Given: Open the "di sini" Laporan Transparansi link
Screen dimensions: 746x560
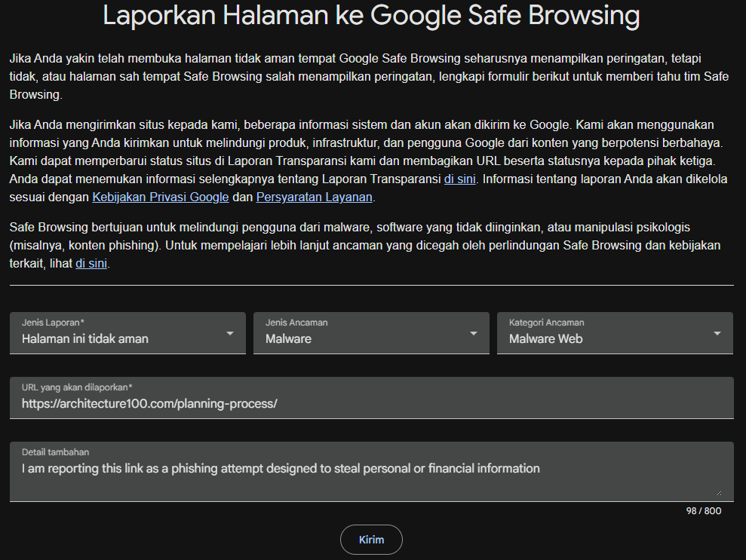Looking at the screenshot, I should pyautogui.click(x=459, y=179).
